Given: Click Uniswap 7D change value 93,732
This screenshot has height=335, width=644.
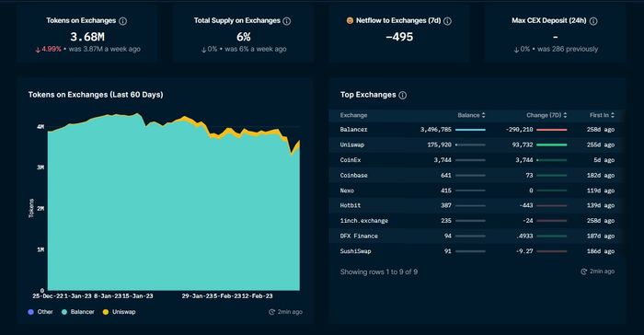Looking at the screenshot, I should coord(523,144).
